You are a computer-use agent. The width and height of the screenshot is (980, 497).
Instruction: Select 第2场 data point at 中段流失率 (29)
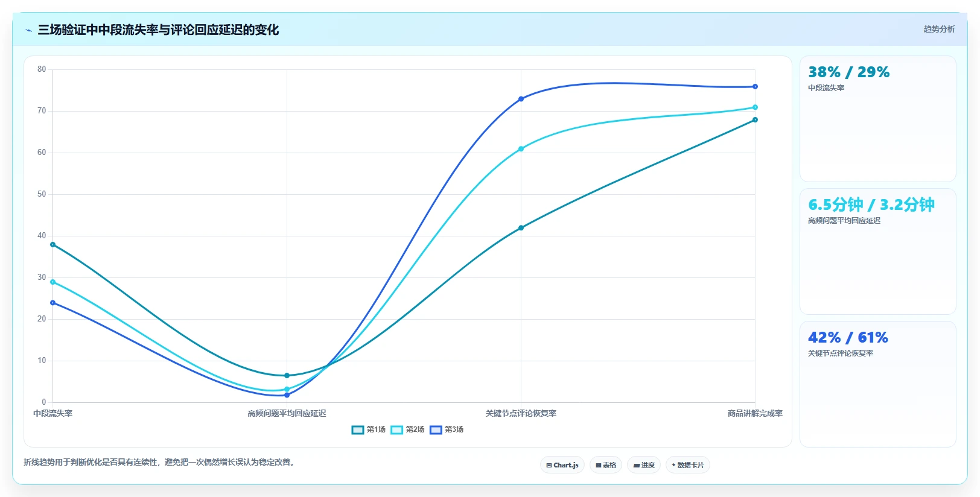coord(53,282)
